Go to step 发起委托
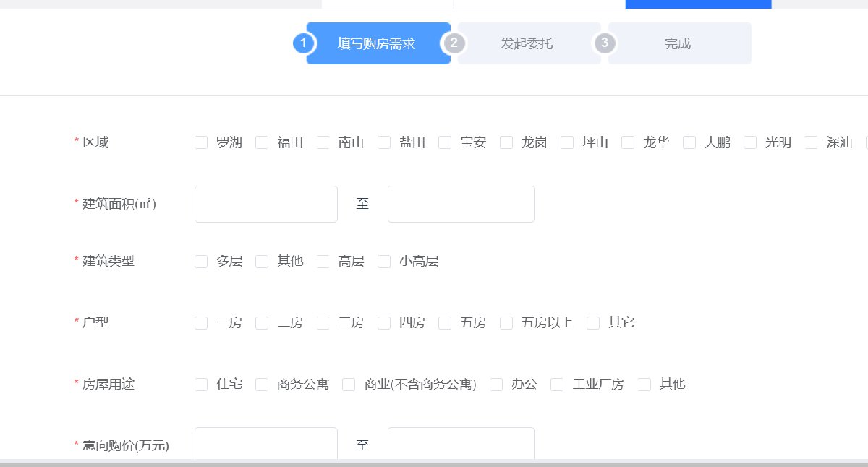This screenshot has width=868, height=467. click(x=529, y=43)
